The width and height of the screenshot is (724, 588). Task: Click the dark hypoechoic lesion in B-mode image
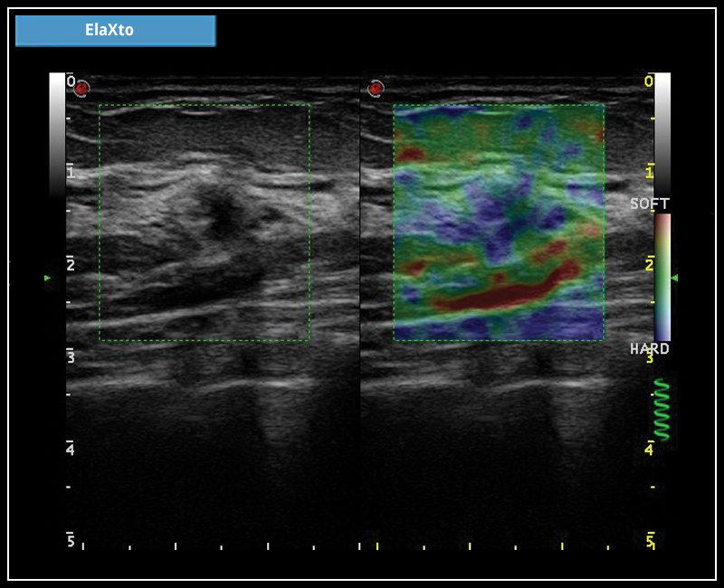tap(223, 210)
